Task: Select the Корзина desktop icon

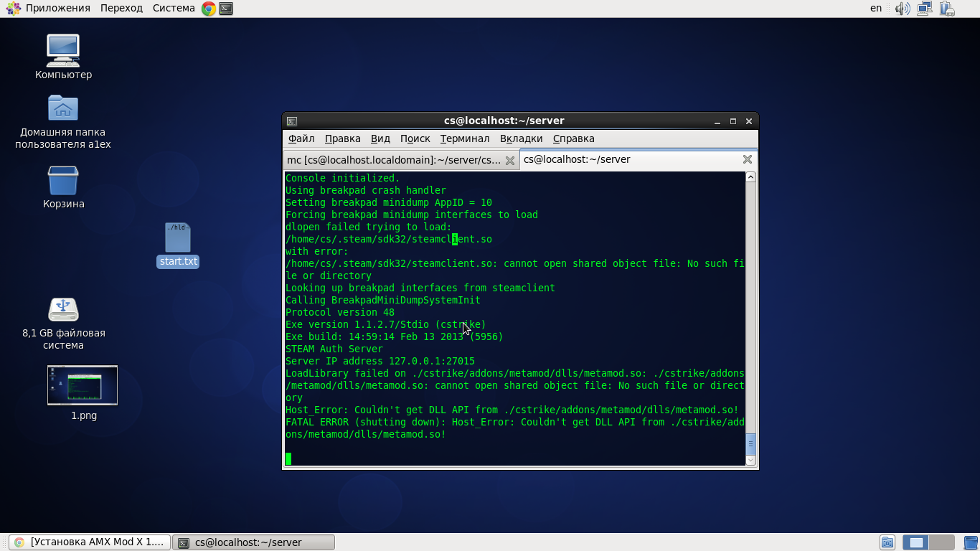Action: pos(63,187)
